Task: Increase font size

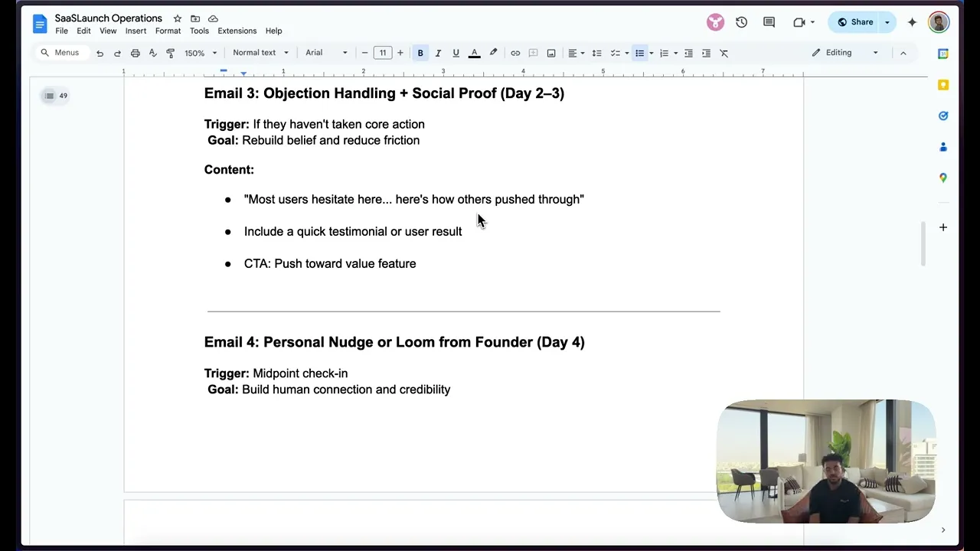Action: 400,53
